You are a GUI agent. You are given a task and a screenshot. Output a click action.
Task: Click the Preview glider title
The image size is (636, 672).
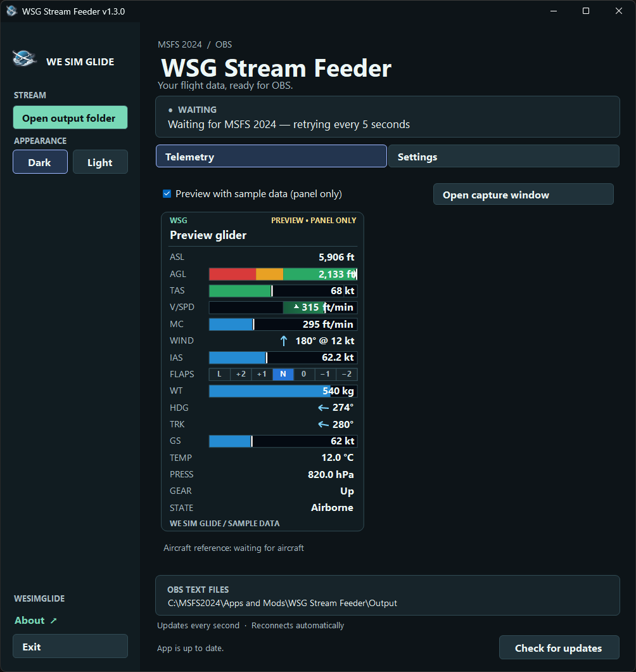(208, 235)
